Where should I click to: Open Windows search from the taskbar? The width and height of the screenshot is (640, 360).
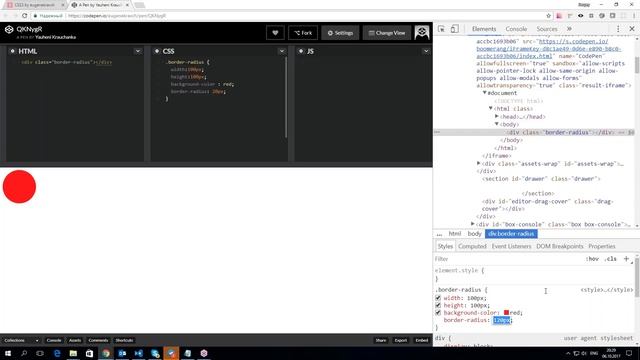[24, 353]
